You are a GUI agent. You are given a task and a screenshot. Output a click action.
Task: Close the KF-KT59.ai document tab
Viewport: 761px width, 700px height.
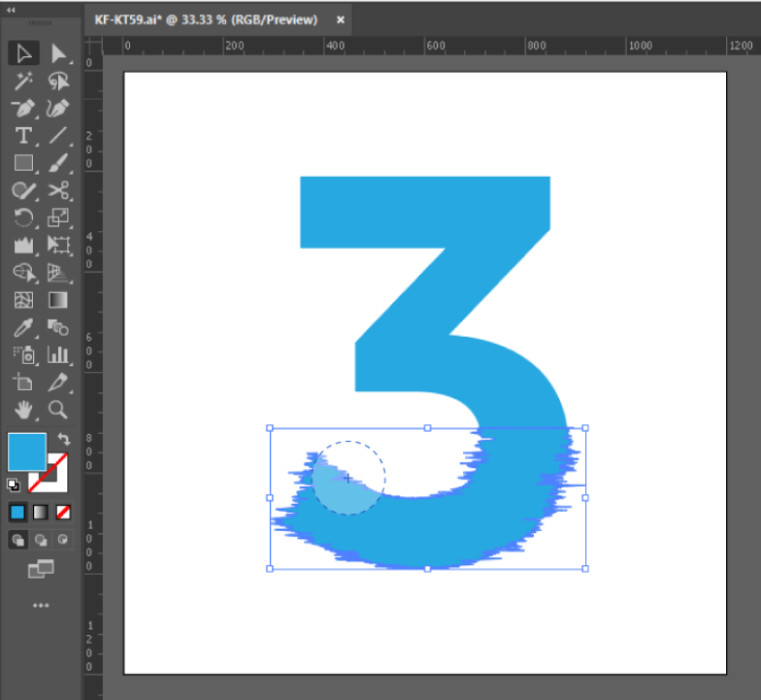tap(341, 19)
